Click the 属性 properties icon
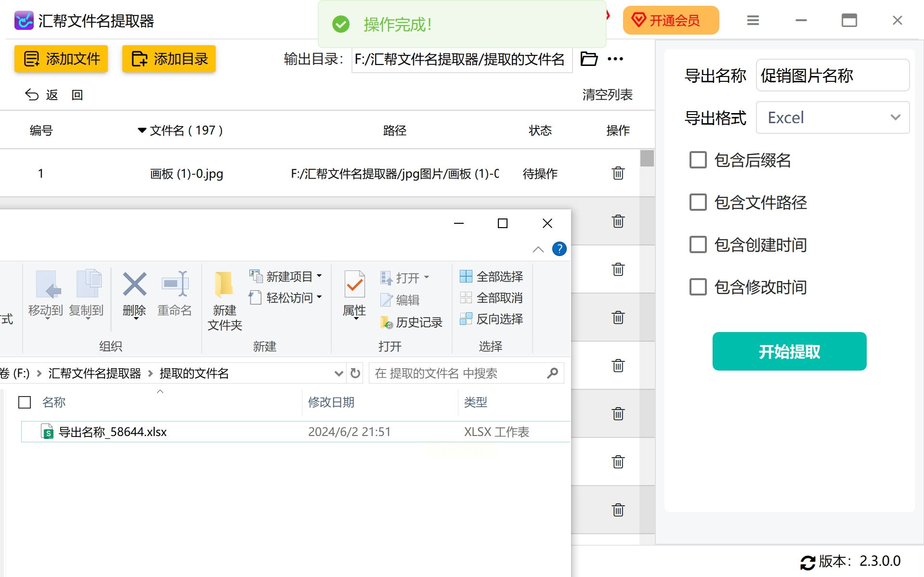924x577 pixels. click(355, 284)
